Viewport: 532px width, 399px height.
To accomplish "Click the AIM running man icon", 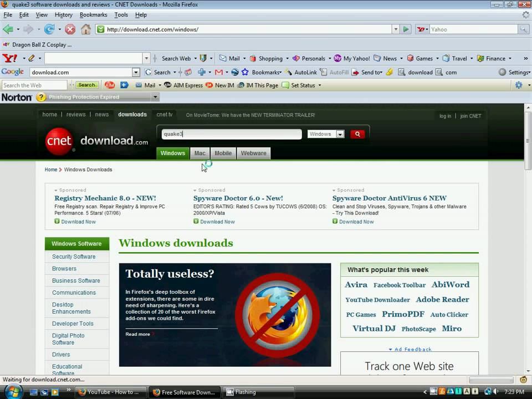I will click(110, 85).
